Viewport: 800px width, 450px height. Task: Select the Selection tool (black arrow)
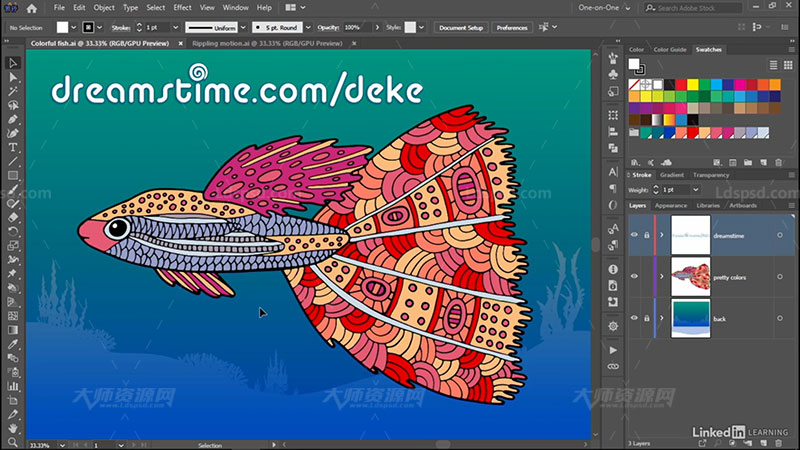[x=13, y=63]
